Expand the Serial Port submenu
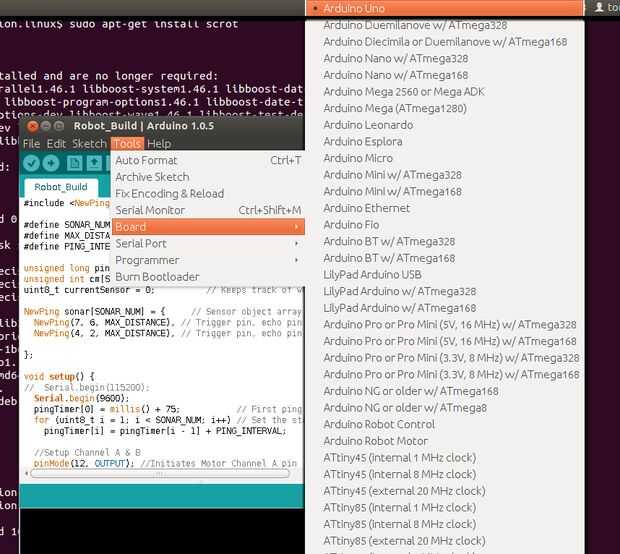This screenshot has height=554, width=620. [x=208, y=244]
